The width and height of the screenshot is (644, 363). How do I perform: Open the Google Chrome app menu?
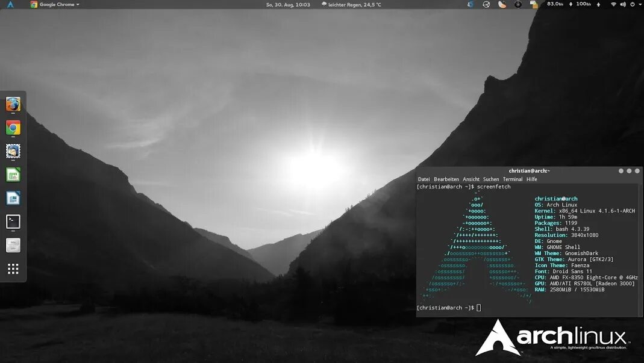(x=55, y=5)
